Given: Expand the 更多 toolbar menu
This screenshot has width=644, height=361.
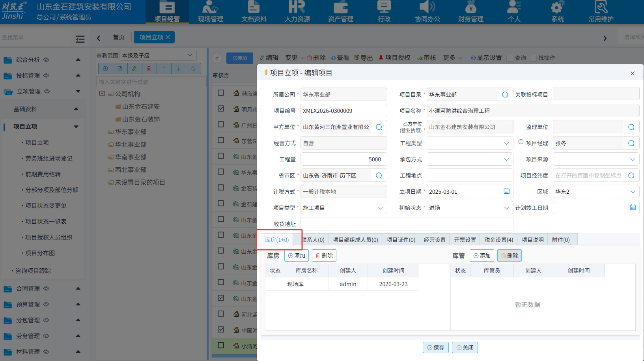Looking at the screenshot, I should click(x=452, y=58).
